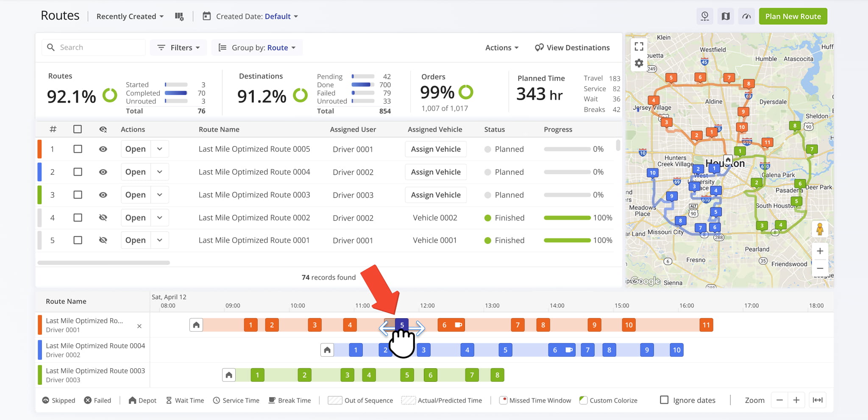Open the speedometer dashboard icon in the header
The image size is (868, 420).
tap(746, 16)
